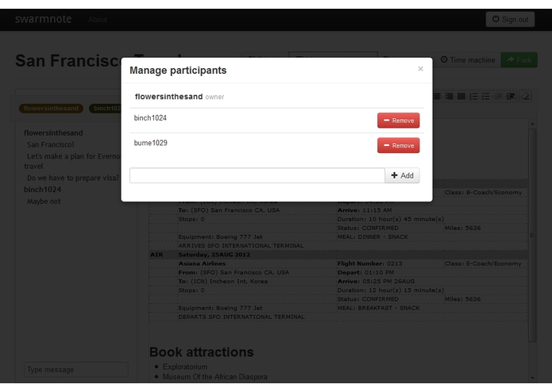Click Museum Of the African Diaspora item

[x=214, y=377]
